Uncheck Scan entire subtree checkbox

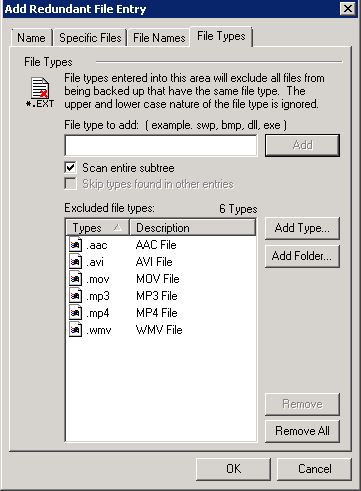[71, 168]
